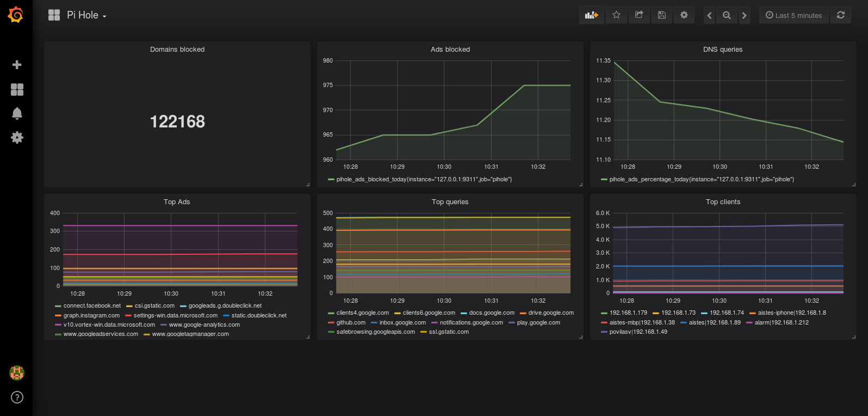Open the Top clients panel title menu

click(x=723, y=202)
